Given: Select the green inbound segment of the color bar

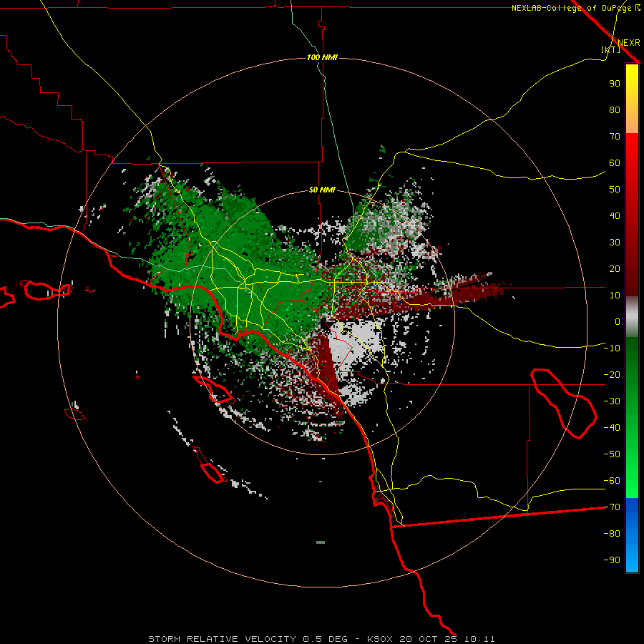Looking at the screenshot, I should click(x=632, y=417).
